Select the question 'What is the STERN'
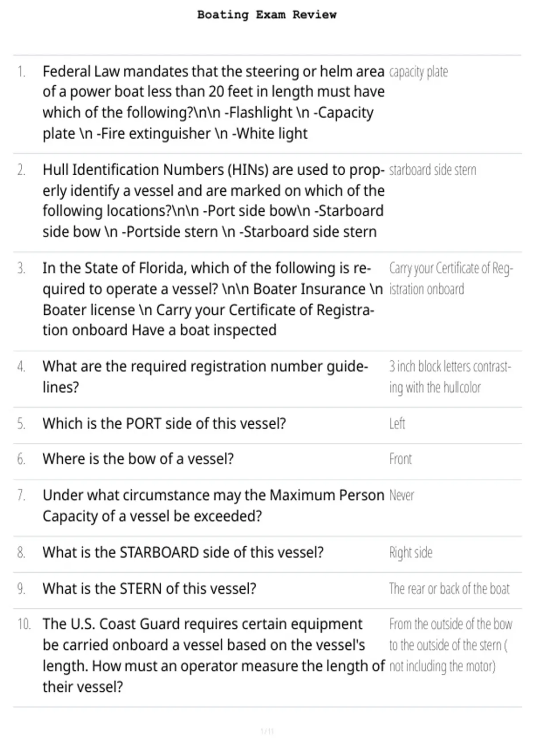The height and width of the screenshot is (756, 534). coord(150,588)
